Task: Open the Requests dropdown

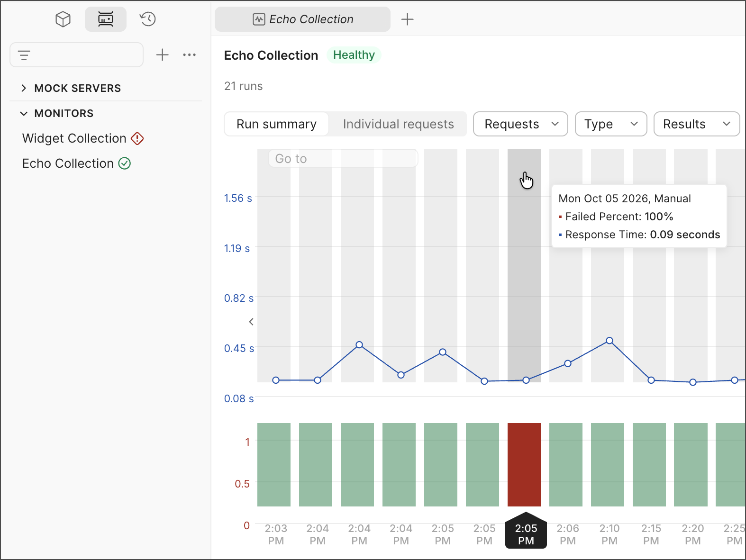Action: 520,124
